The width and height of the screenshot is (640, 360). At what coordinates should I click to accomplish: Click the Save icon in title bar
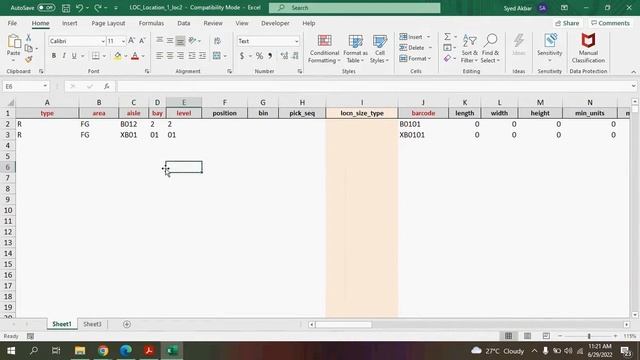point(66,8)
